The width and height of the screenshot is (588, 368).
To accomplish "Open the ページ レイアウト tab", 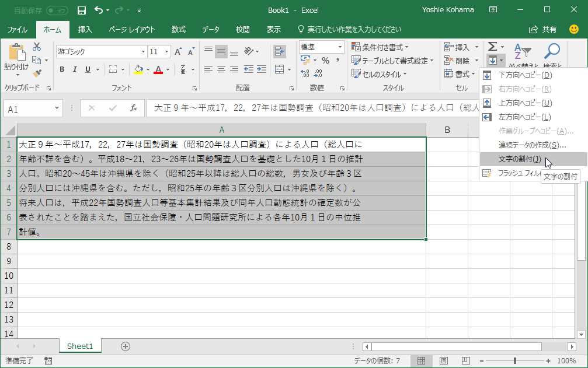I will [x=132, y=30].
